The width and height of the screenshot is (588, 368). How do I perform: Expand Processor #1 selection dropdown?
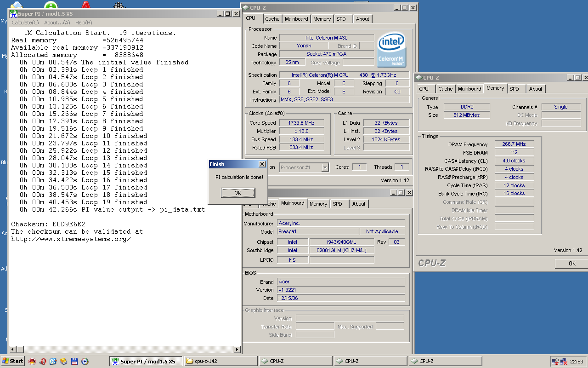point(325,167)
